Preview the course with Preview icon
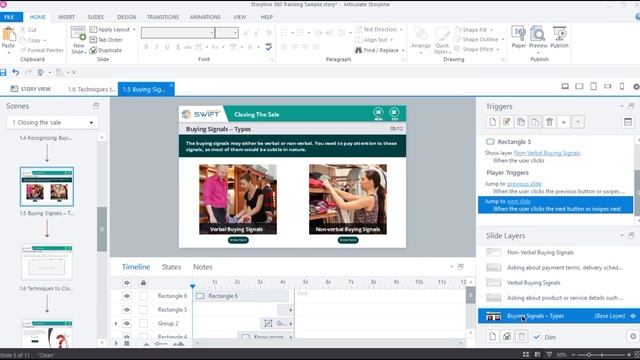The image size is (640, 360). click(x=538, y=37)
